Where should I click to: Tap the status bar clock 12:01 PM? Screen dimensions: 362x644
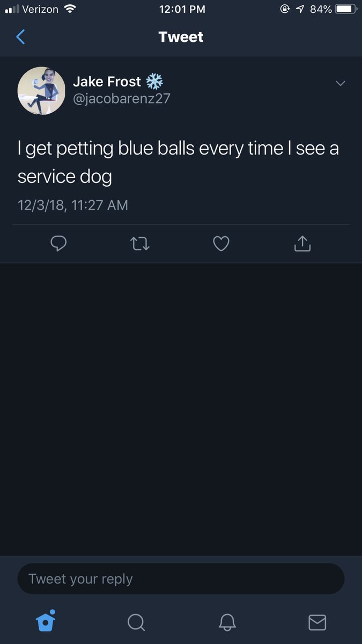[182, 9]
